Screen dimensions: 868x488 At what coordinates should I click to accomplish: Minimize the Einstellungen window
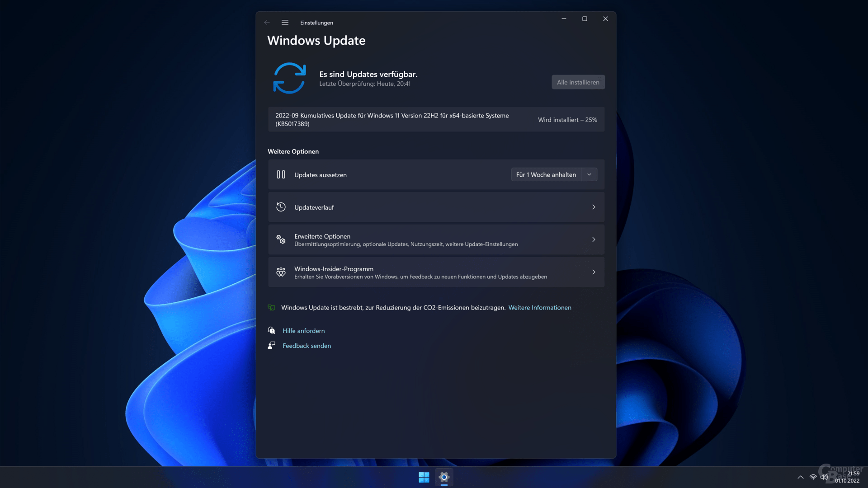pyautogui.click(x=564, y=19)
